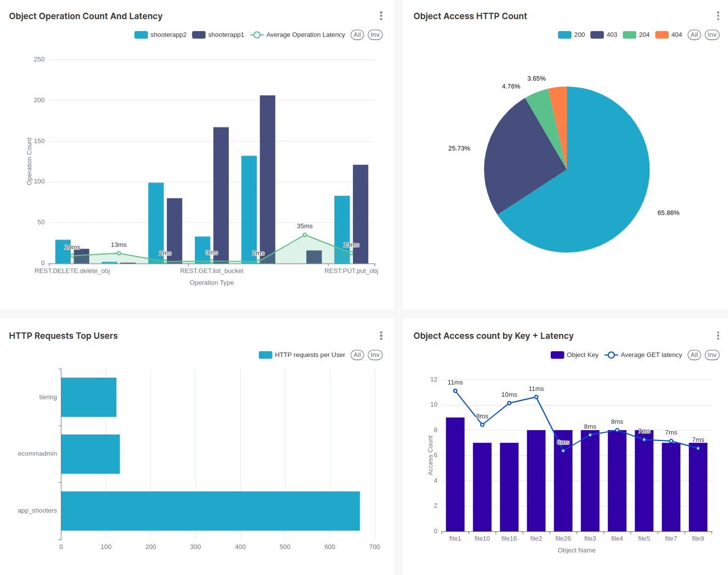
Task: Toggle the 403 status legend entry
Action: (604, 35)
